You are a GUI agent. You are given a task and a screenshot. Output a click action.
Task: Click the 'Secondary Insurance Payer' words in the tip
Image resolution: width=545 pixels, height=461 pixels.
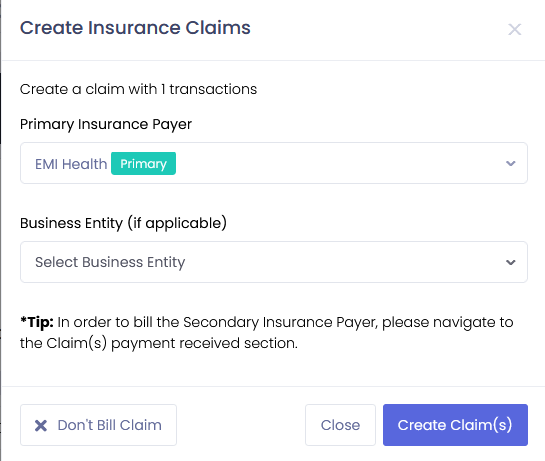click(280, 322)
